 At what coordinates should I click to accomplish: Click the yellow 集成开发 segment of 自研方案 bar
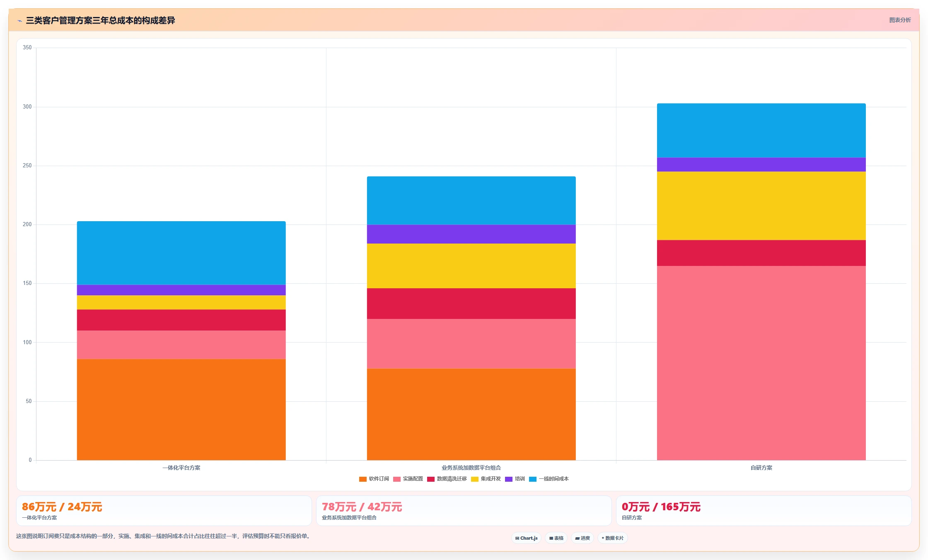pos(761,206)
